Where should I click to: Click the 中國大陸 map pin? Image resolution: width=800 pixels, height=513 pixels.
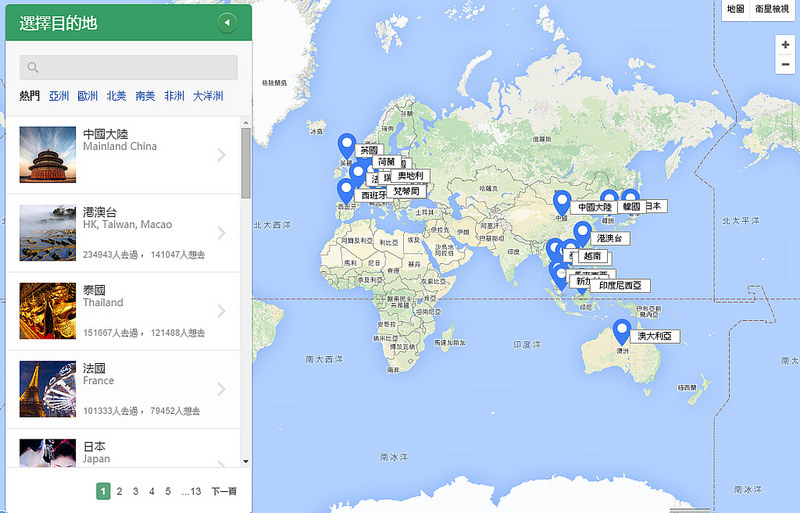(562, 204)
